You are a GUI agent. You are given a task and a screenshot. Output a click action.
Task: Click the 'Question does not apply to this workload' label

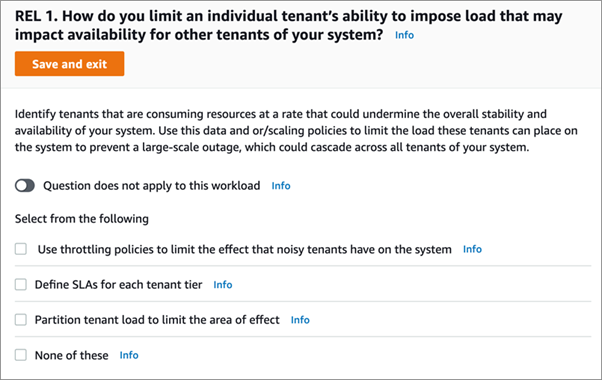pyautogui.click(x=152, y=186)
